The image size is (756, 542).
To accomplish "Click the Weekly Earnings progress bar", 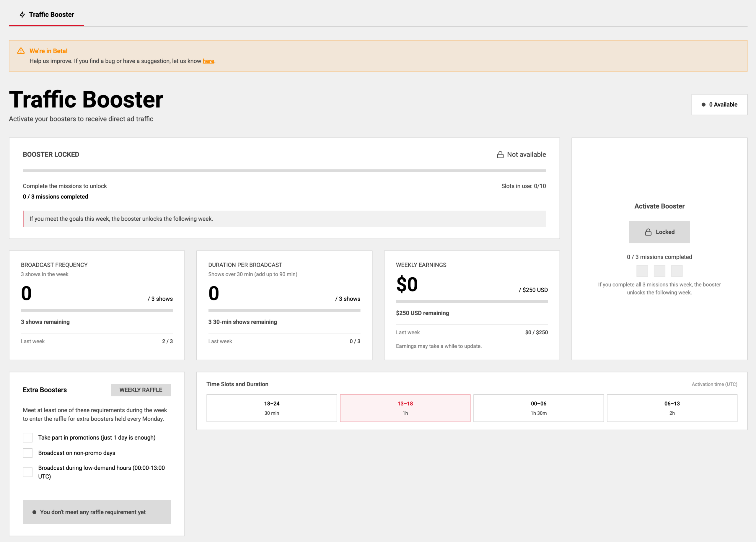I will (x=472, y=302).
